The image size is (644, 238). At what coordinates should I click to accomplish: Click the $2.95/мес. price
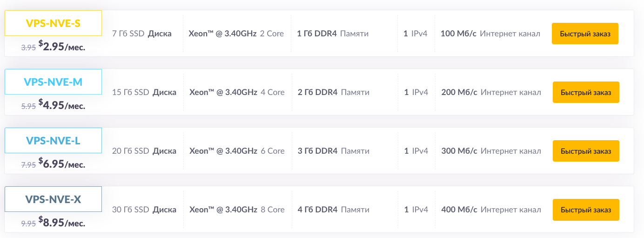point(62,46)
